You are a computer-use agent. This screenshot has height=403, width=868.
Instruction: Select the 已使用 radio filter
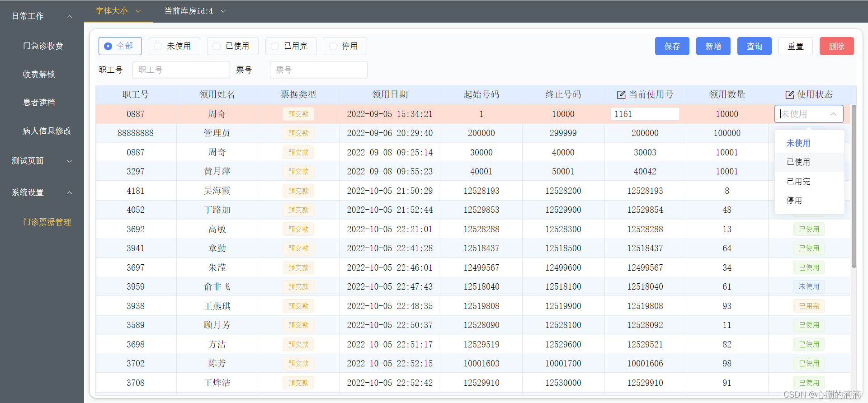[x=232, y=46]
